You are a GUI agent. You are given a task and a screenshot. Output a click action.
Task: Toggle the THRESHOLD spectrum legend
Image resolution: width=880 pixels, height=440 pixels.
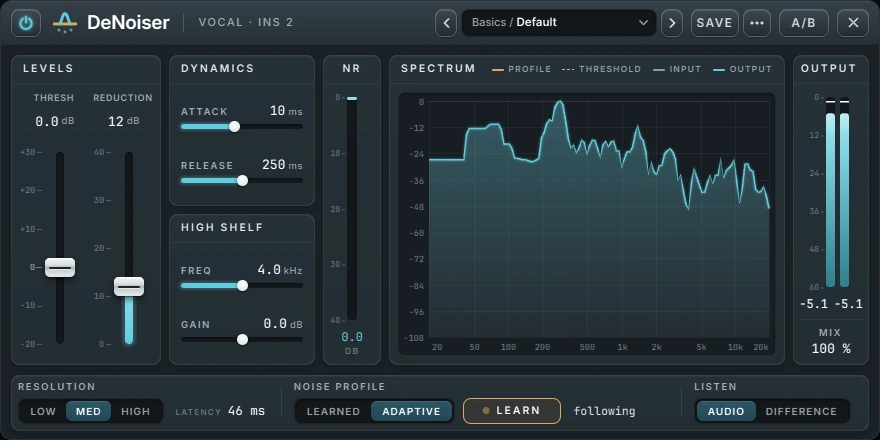pyautogui.click(x=601, y=69)
